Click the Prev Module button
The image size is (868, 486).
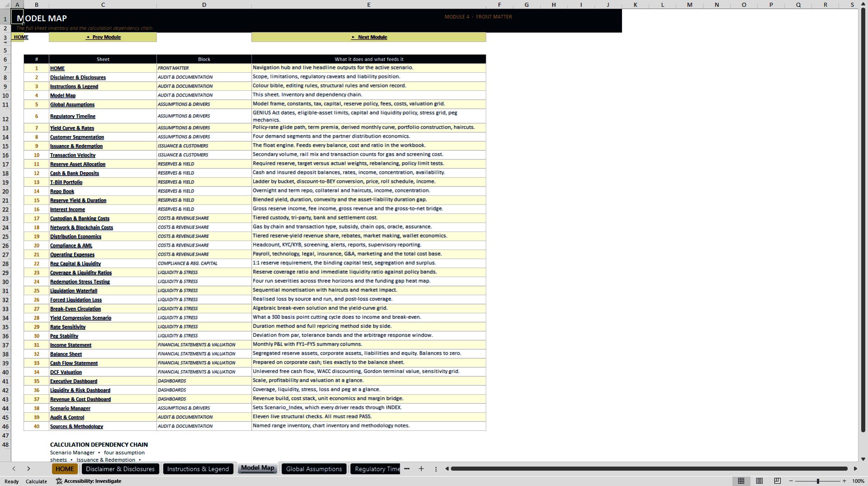(103, 37)
